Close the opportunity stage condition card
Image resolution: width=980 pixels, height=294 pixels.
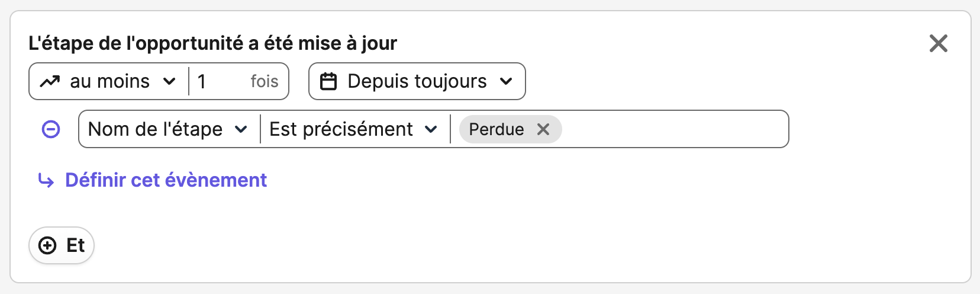click(939, 43)
